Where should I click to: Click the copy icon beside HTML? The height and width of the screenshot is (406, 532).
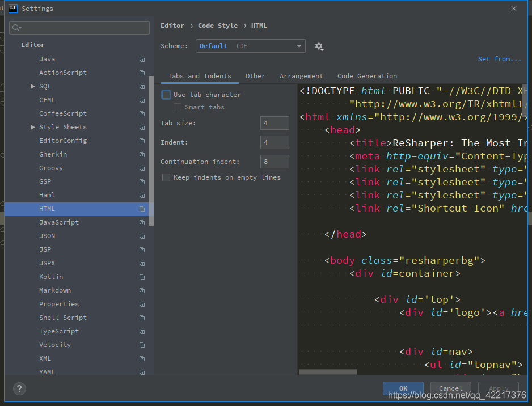(x=142, y=209)
